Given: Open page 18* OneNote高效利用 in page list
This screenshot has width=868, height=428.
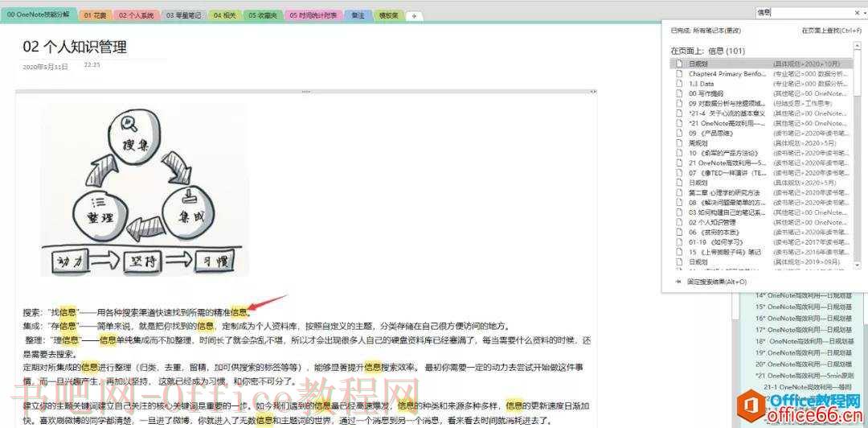Looking at the screenshot, I should (803, 341).
